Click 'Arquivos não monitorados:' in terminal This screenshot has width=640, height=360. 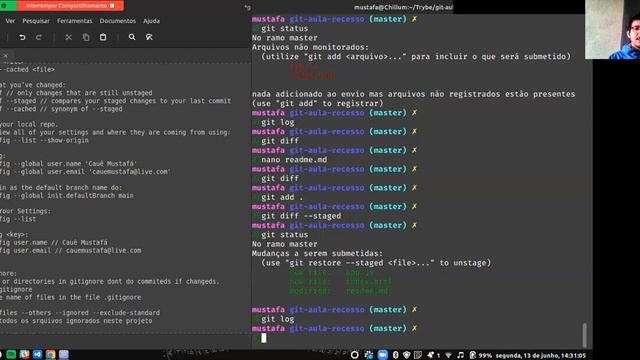coord(310,47)
